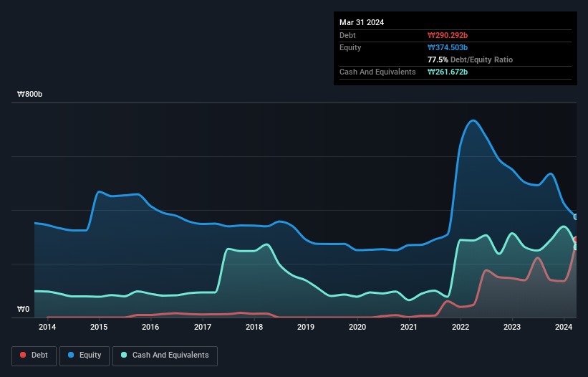Click the 2021 x-axis label
Screen dimensions: 588x377
pyautogui.click(x=409, y=327)
